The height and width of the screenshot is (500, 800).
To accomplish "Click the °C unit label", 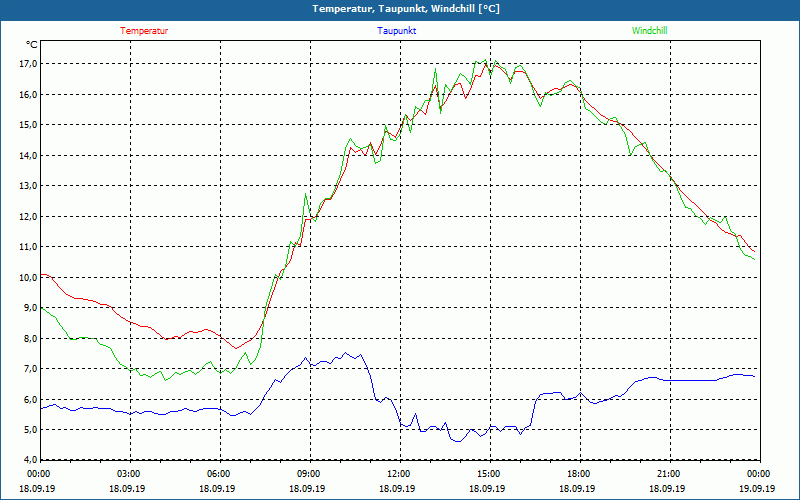I will point(32,45).
